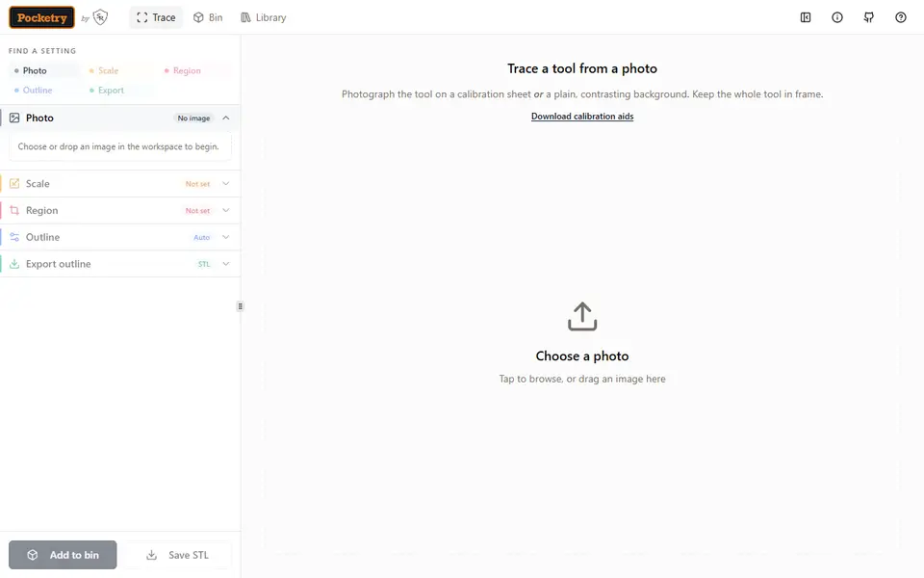Jump to Outline setting chip
924x578 pixels.
[43, 91]
